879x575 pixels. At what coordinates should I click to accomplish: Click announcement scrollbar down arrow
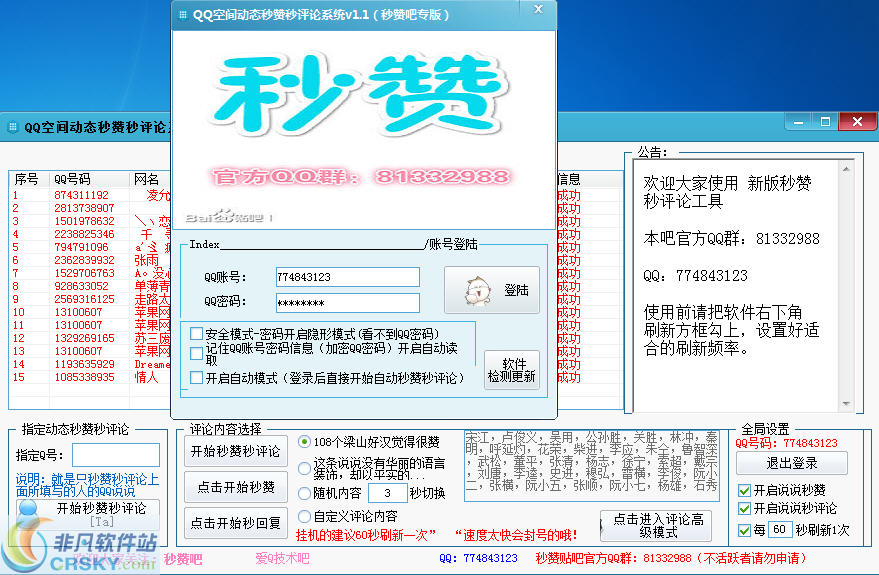click(x=846, y=404)
